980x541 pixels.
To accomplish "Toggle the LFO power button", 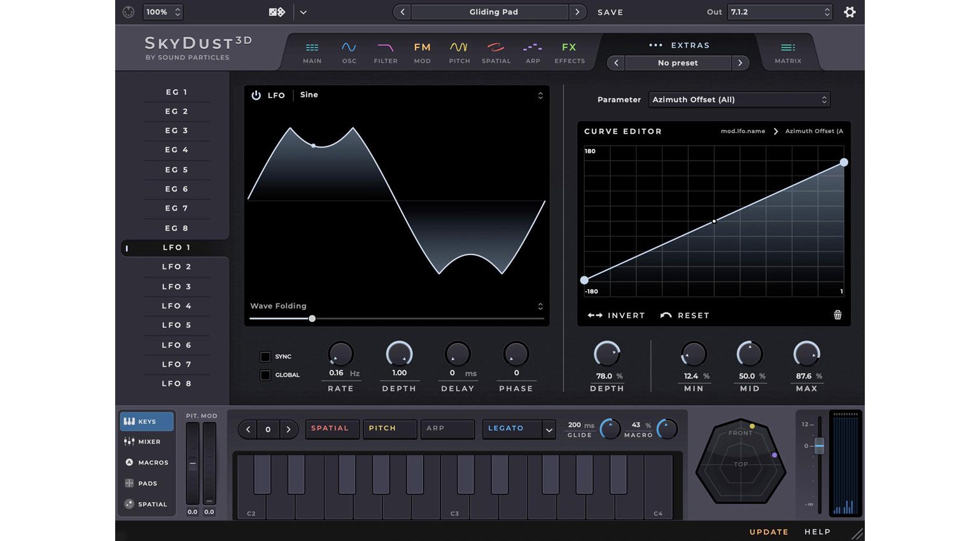I will point(256,95).
